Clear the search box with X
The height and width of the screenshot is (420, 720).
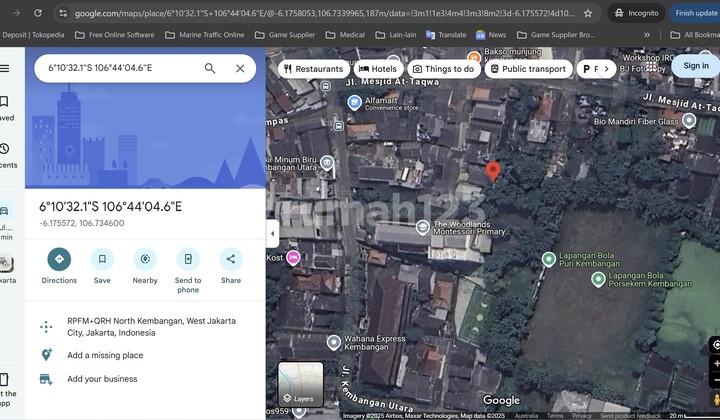pyautogui.click(x=240, y=68)
